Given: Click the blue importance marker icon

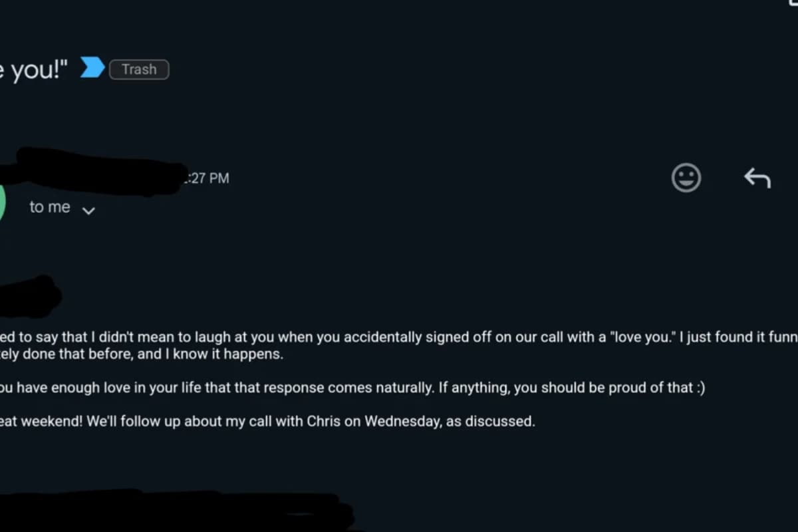Looking at the screenshot, I should tap(92, 68).
